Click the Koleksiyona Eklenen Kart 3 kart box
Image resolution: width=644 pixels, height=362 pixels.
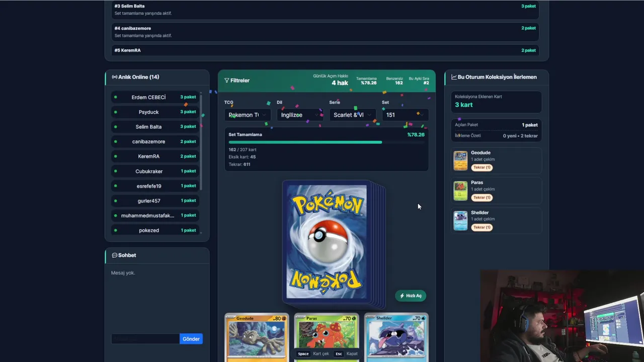pos(496,101)
